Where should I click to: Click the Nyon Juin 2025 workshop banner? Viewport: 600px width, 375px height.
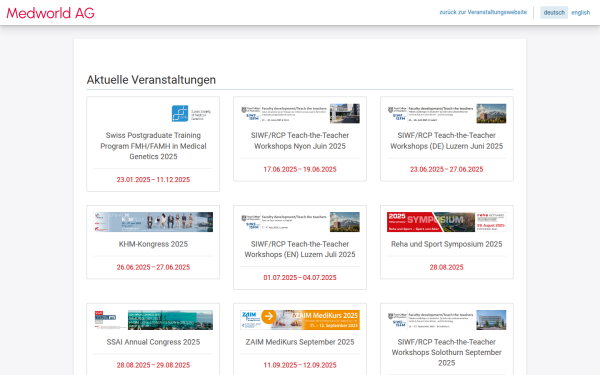pos(300,113)
